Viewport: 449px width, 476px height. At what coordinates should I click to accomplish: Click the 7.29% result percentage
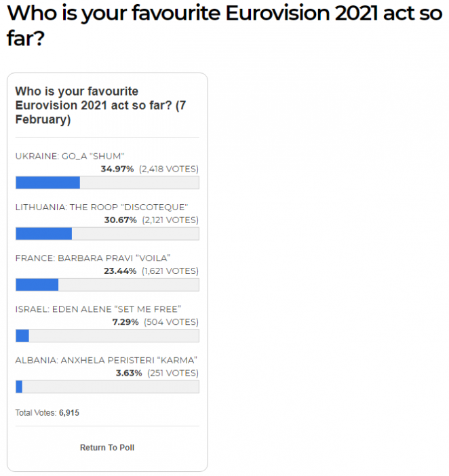[125, 322]
